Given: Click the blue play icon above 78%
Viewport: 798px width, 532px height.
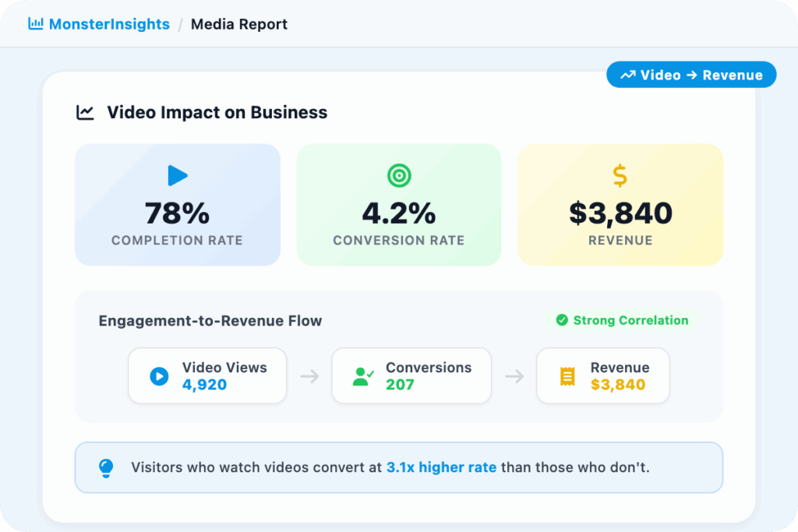Looking at the screenshot, I should click(x=178, y=175).
